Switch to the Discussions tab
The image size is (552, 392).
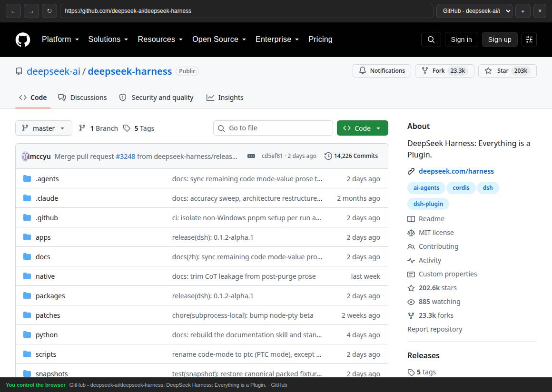coord(82,98)
